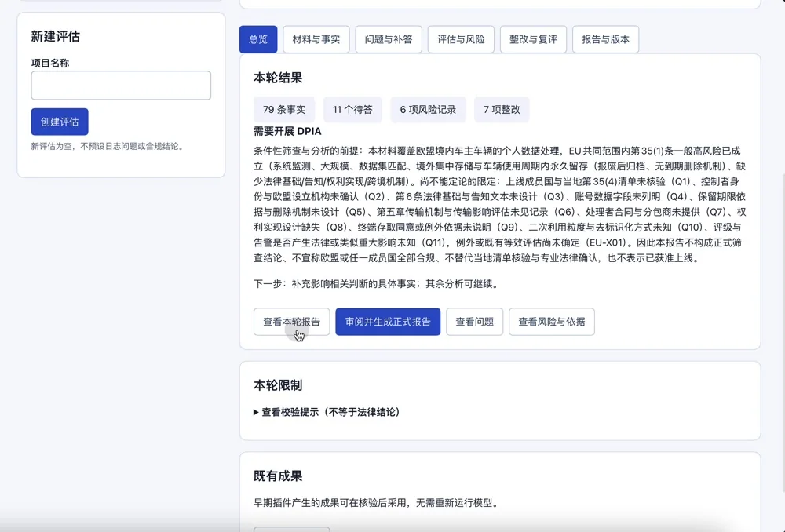Click note 新评估为空，不预设日志问题或合规结论
Viewport: 785px width, 532px height.
tap(108, 146)
